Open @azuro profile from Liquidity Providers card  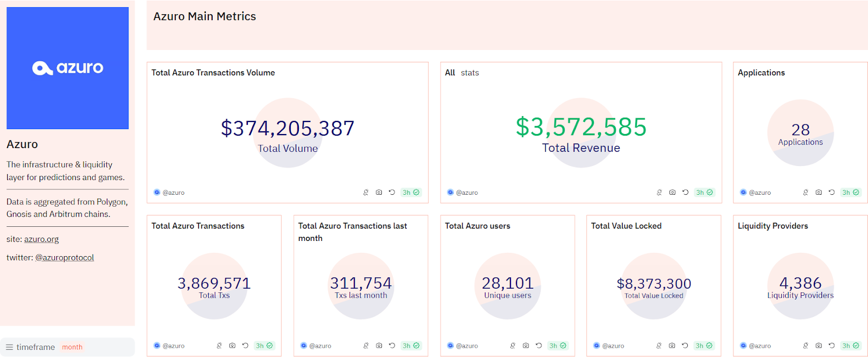[x=756, y=346]
